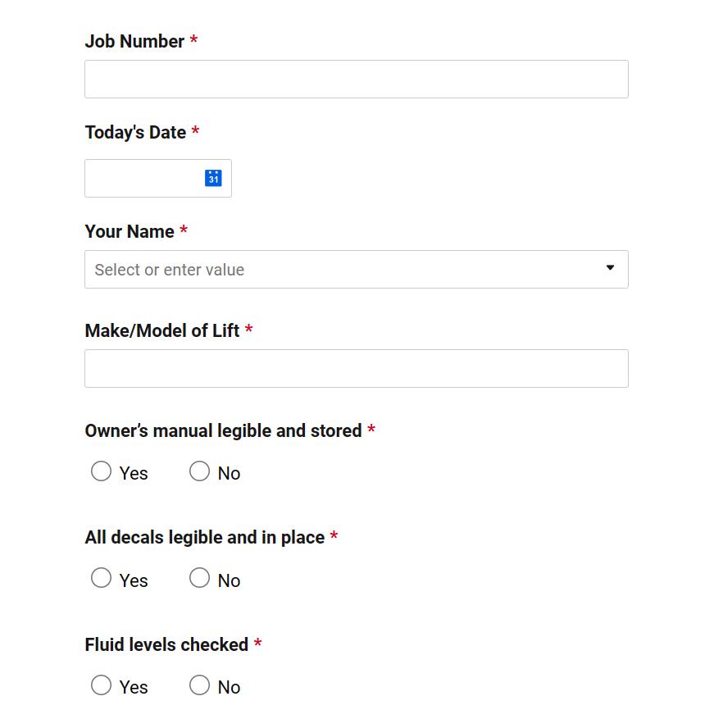Click the Owner's manual legible and stored heading

tap(223, 431)
